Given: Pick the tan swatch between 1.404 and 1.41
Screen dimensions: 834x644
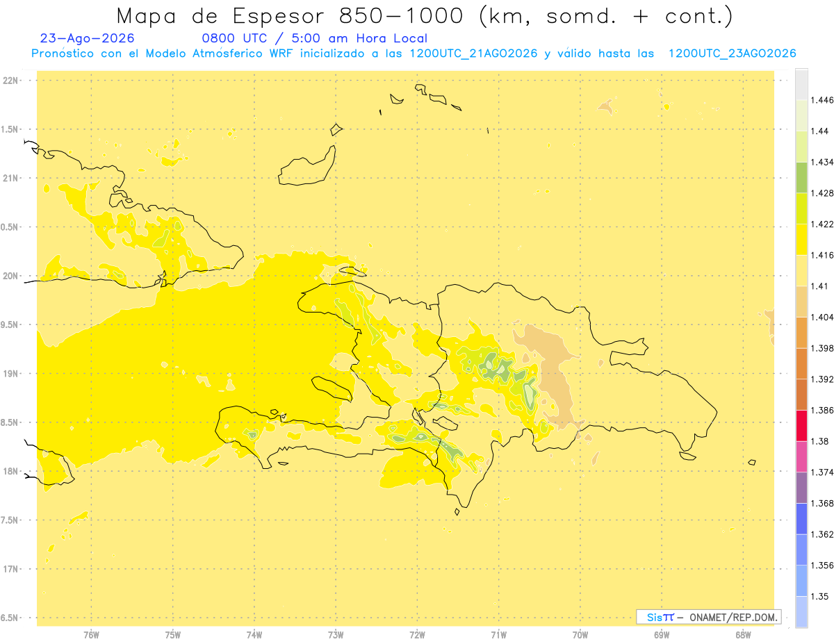Looking at the screenshot, I should [801, 302].
